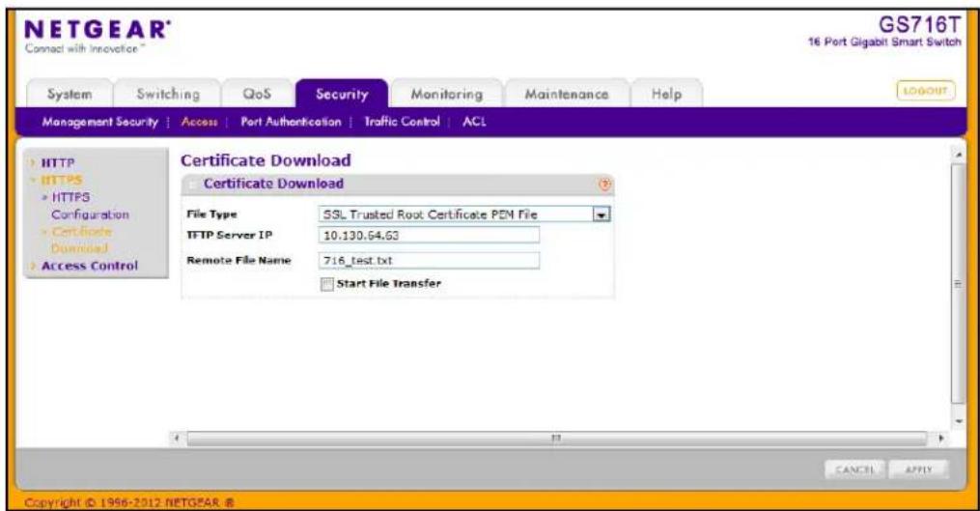The image size is (980, 511).
Task: Click the Certificate Download page heading
Action: 266,160
